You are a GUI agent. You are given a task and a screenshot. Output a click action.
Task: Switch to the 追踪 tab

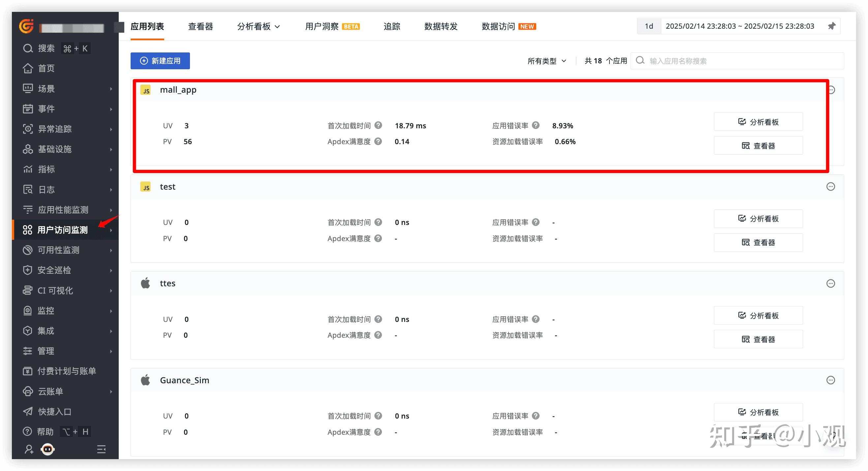392,27
